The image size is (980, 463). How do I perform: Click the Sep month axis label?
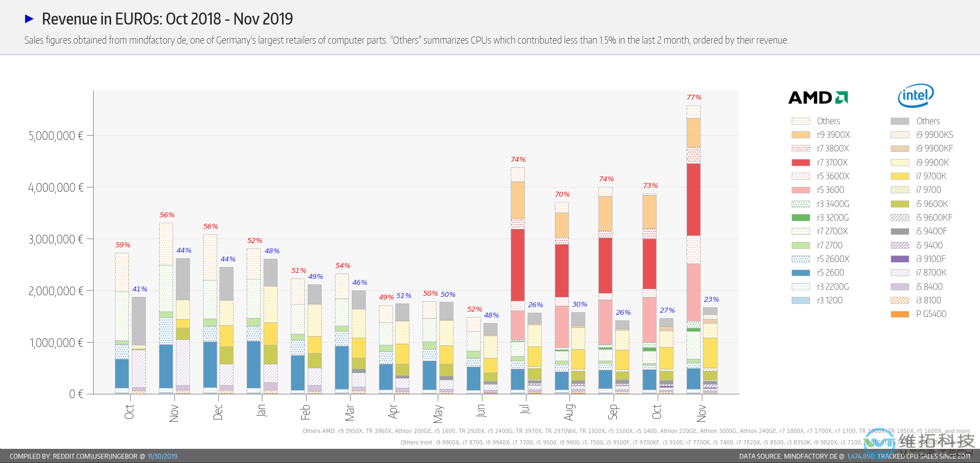(x=613, y=412)
